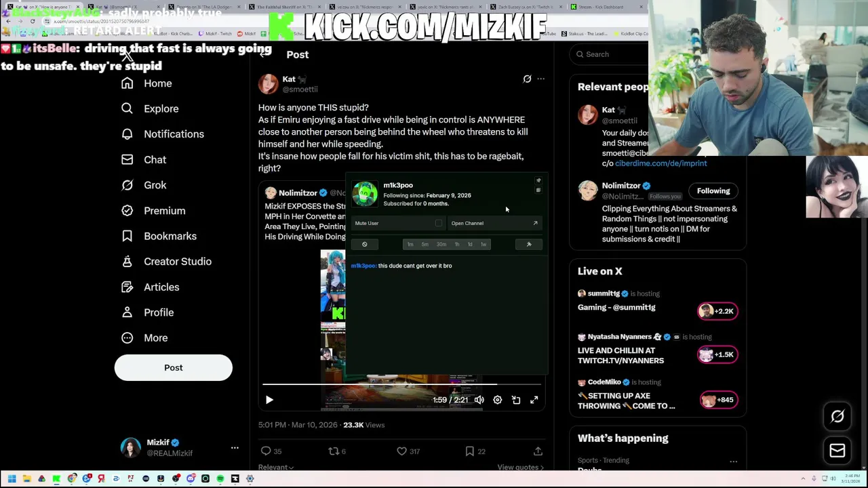The width and height of the screenshot is (868, 488).
Task: Click the X search field
Action: coord(610,54)
